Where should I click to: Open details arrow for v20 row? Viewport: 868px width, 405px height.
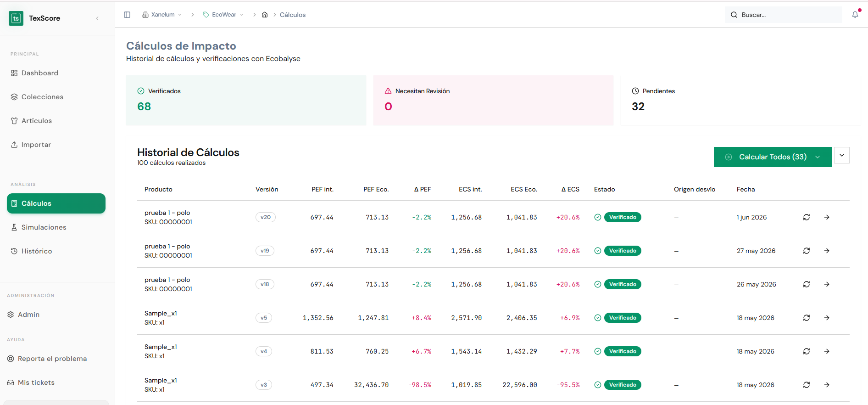(827, 217)
